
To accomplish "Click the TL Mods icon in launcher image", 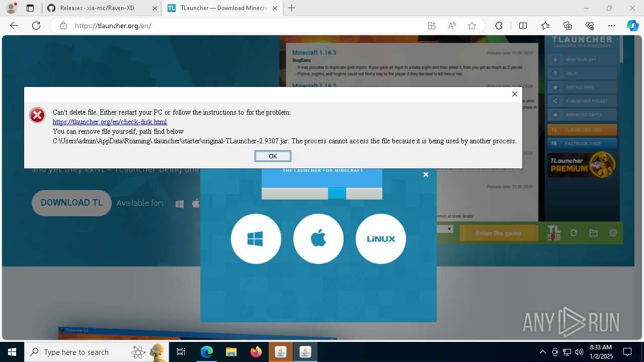I will 554,233.
